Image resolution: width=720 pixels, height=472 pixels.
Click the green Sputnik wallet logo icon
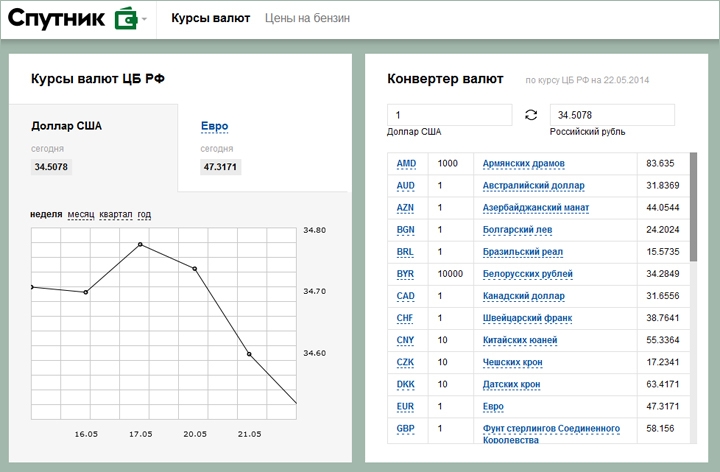click(125, 19)
